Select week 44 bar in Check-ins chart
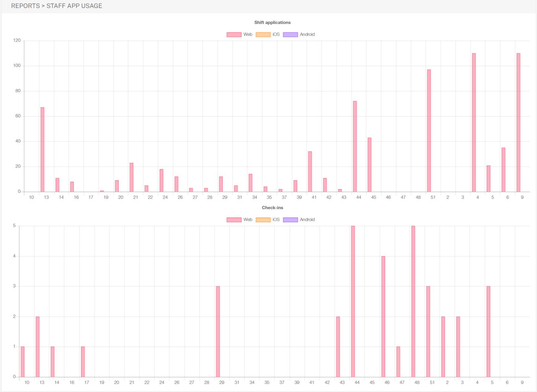Image resolution: width=537 pixels, height=392 pixels. [353, 301]
